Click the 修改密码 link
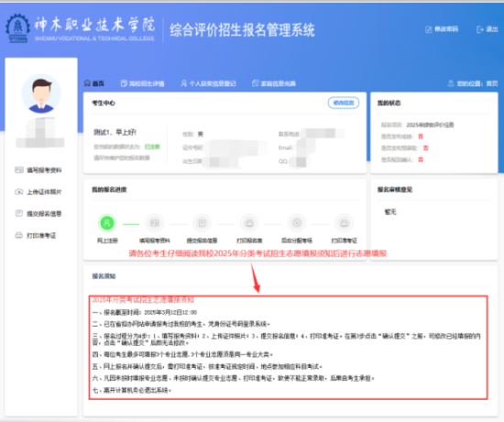 pos(442,29)
